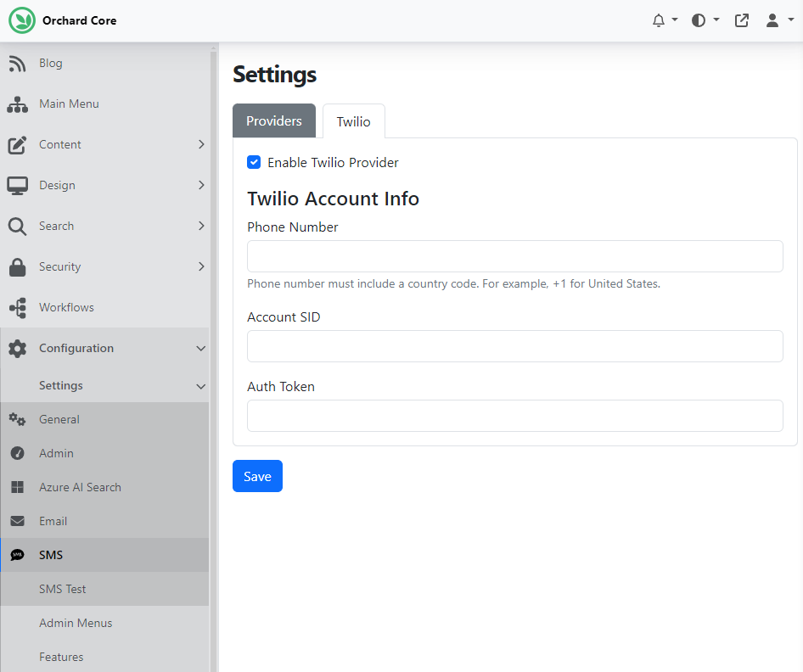Click the phone number country code hint
The height and width of the screenshot is (672, 803).
tap(454, 283)
